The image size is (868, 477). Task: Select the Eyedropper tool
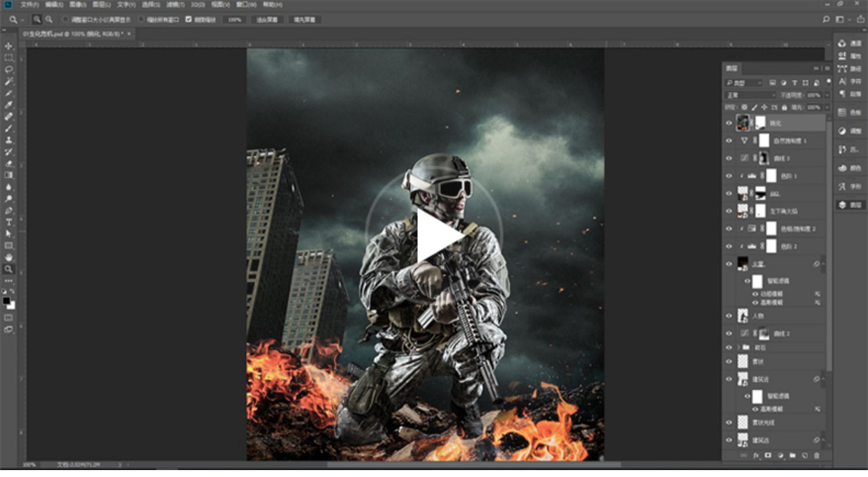(8, 105)
